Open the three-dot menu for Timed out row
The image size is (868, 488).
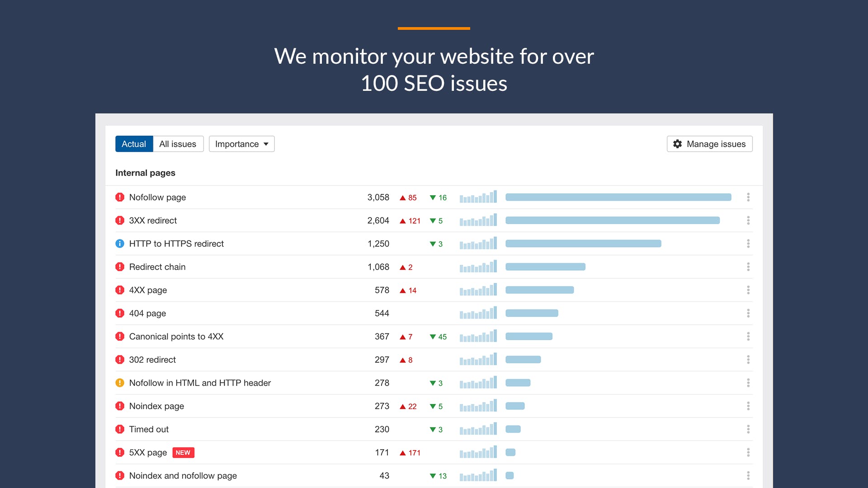click(x=748, y=429)
